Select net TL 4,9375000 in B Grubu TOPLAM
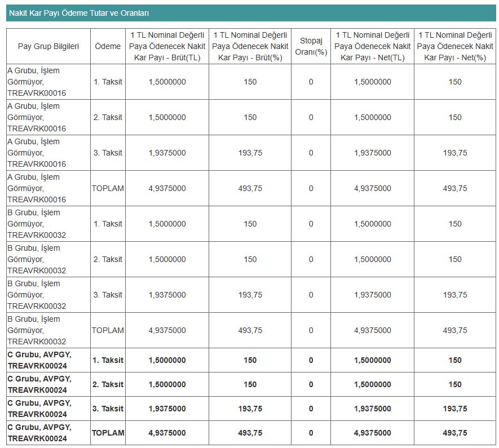Image resolution: width=499 pixels, height=448 pixels. (372, 330)
